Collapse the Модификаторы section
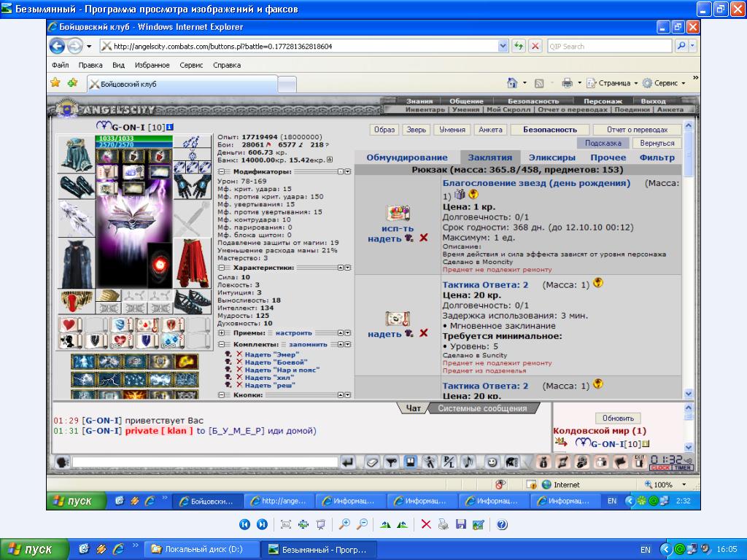 pos(222,171)
